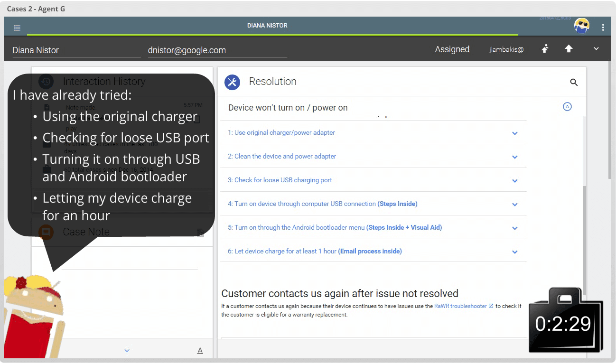Viewport: 616px width, 364px height.
Task: Click the upward arrow escalate icon
Action: tap(569, 49)
